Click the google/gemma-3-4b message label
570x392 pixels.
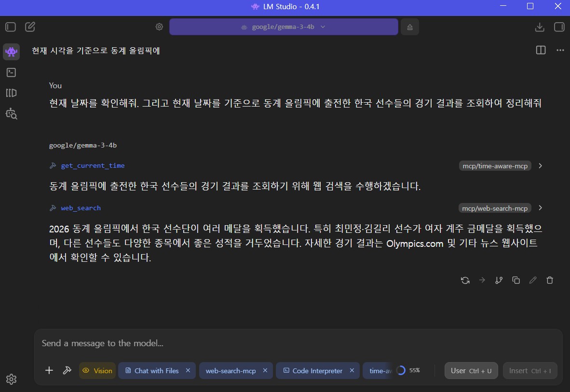(83, 146)
